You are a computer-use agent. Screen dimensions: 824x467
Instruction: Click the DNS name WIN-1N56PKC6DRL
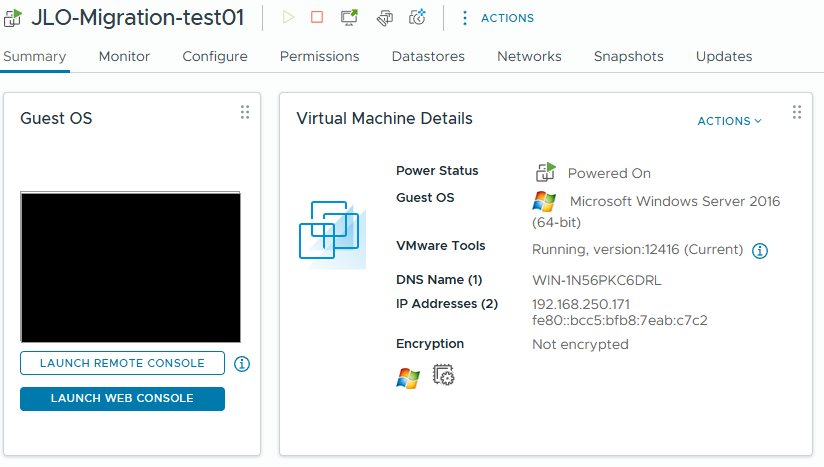point(596,280)
